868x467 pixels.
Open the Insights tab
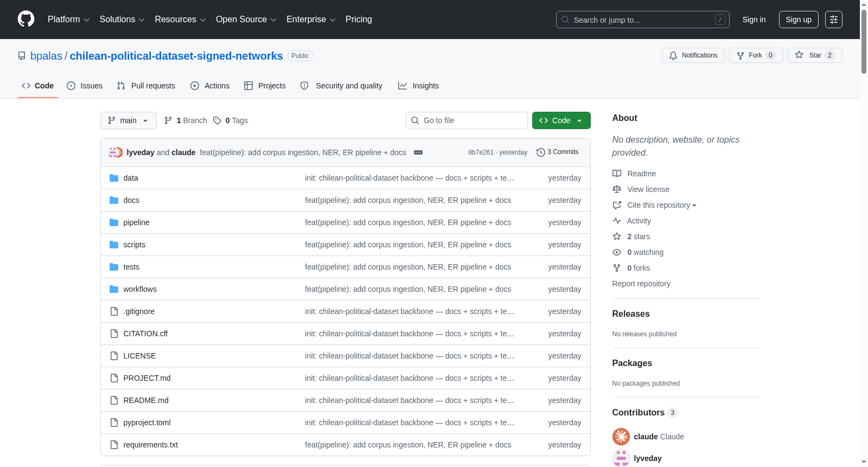(x=418, y=86)
